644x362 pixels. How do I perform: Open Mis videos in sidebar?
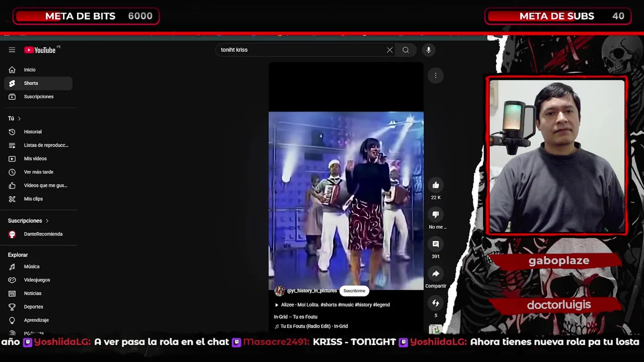tap(38, 158)
